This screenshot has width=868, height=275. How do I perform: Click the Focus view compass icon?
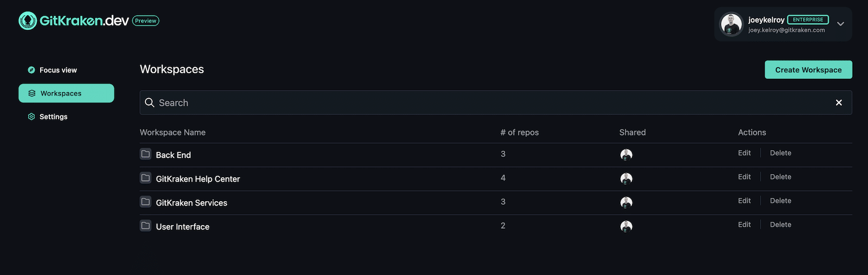31,70
